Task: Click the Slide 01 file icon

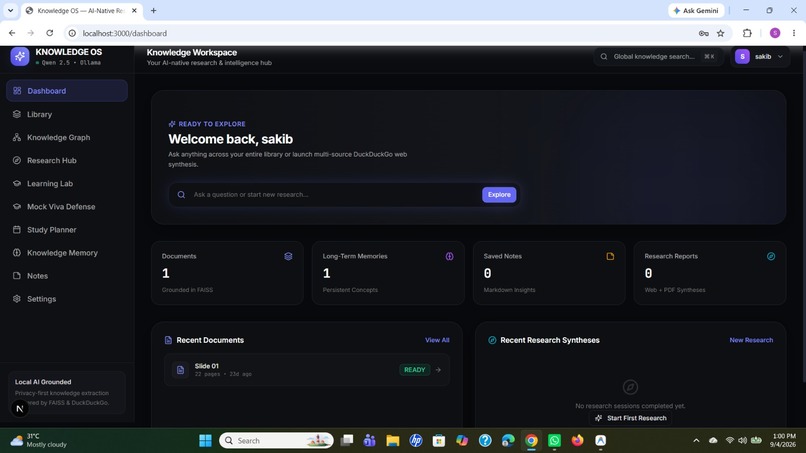Action: tap(180, 370)
